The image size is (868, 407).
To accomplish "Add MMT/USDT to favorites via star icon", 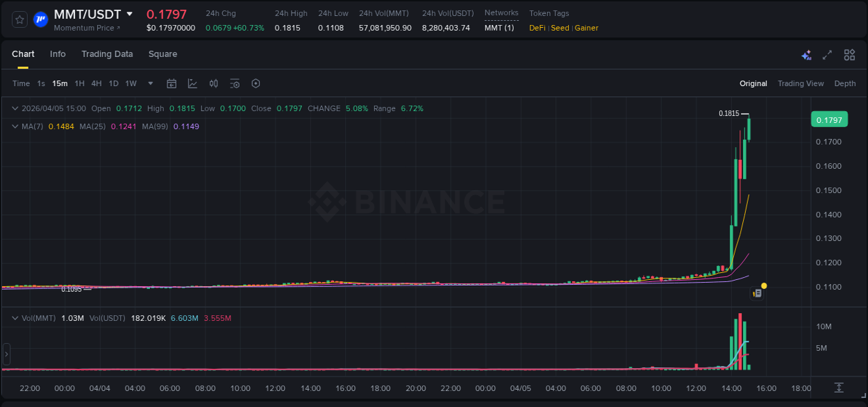I will click(x=19, y=19).
